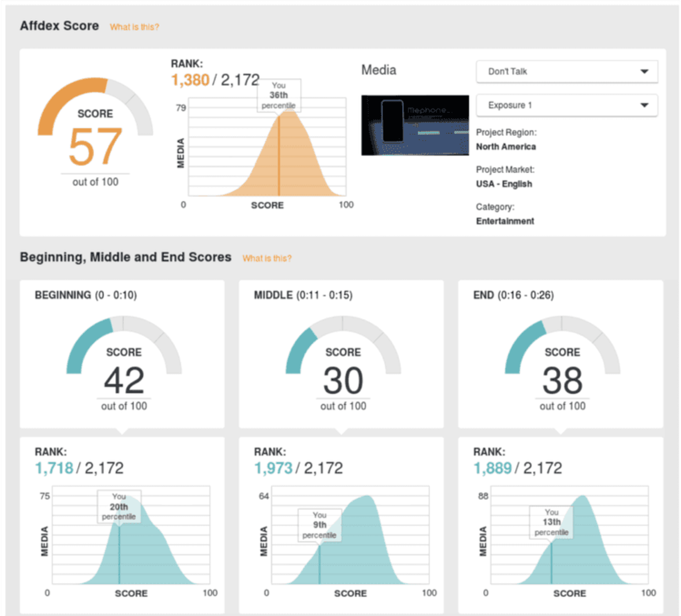The height and width of the screenshot is (616, 681).
Task: Select the media video thumbnail
Action: click(x=414, y=125)
